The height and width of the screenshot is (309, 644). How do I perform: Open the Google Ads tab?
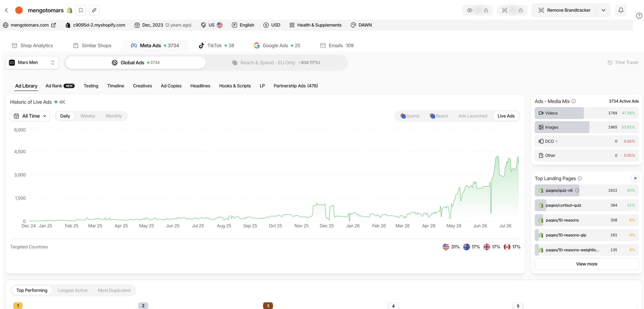[x=277, y=46]
